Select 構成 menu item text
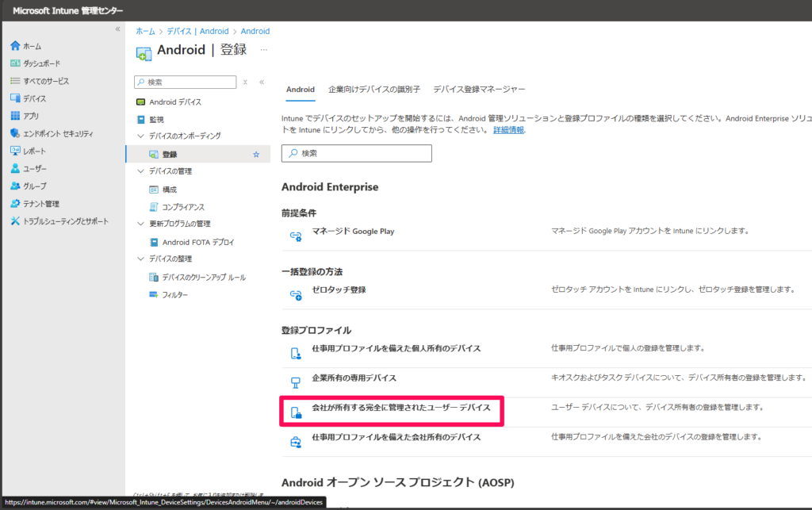This screenshot has width=812, height=510. click(x=170, y=190)
